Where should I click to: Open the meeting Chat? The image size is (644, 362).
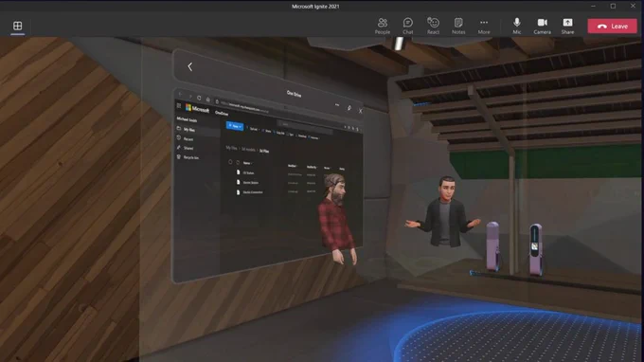407,26
